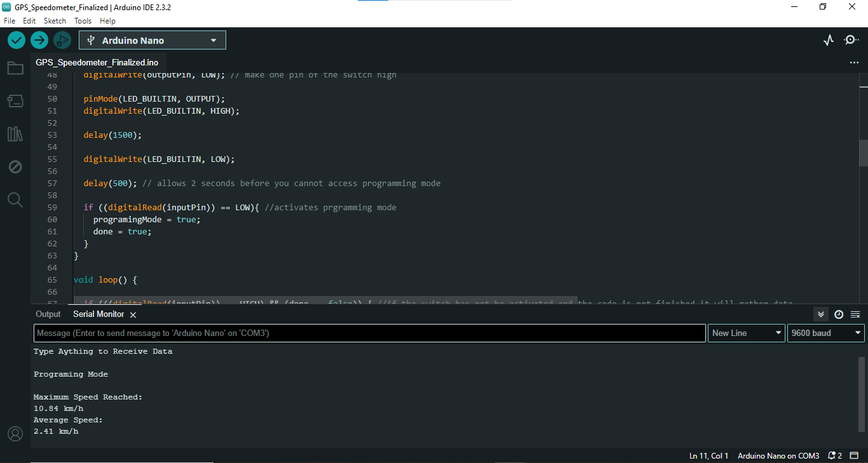Click Type Aything to Receive Data line
Screen dimensions: 868x463
pos(103,351)
